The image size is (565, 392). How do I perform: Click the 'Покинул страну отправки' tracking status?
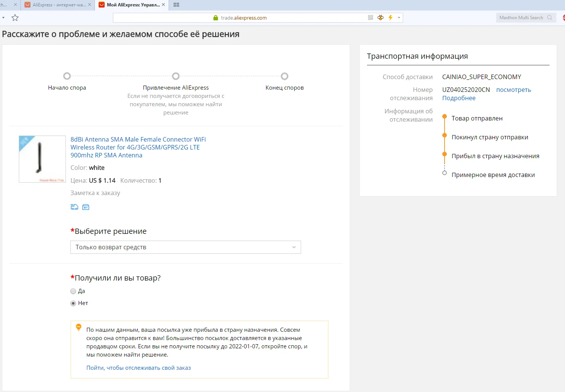490,137
